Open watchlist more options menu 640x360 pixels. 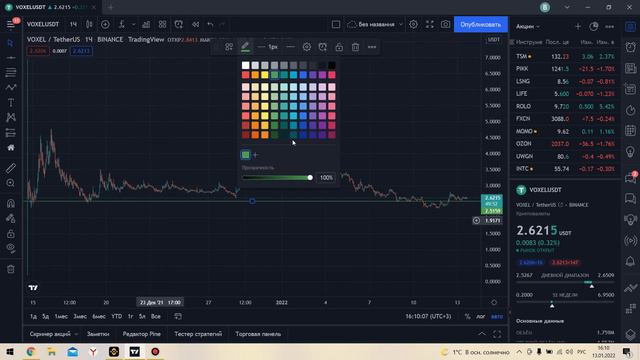click(609, 27)
